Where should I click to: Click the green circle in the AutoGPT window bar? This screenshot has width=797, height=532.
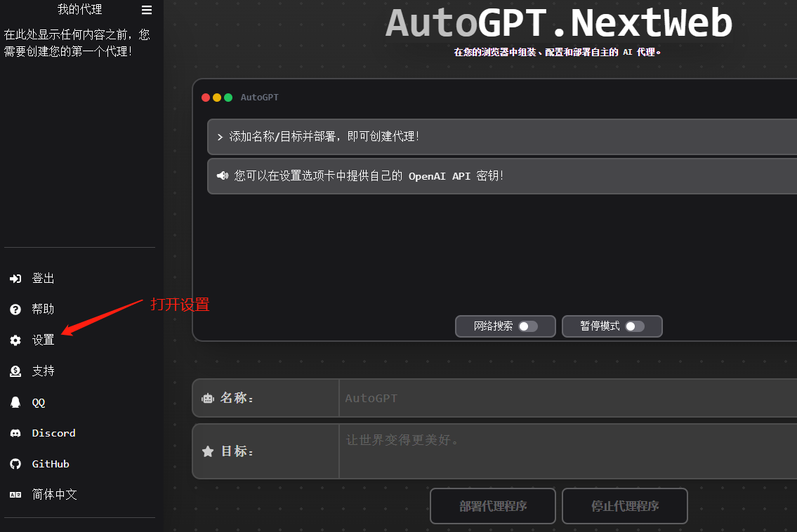[x=228, y=98]
